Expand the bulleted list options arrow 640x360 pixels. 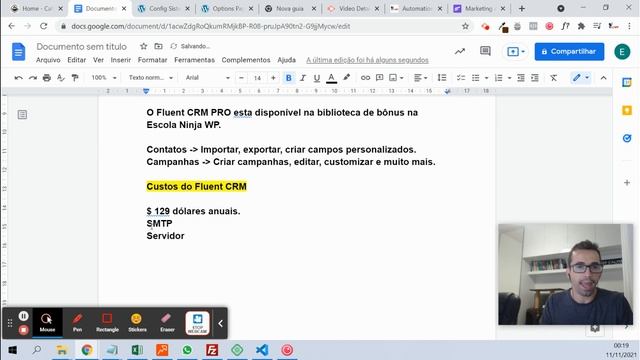coord(486,78)
